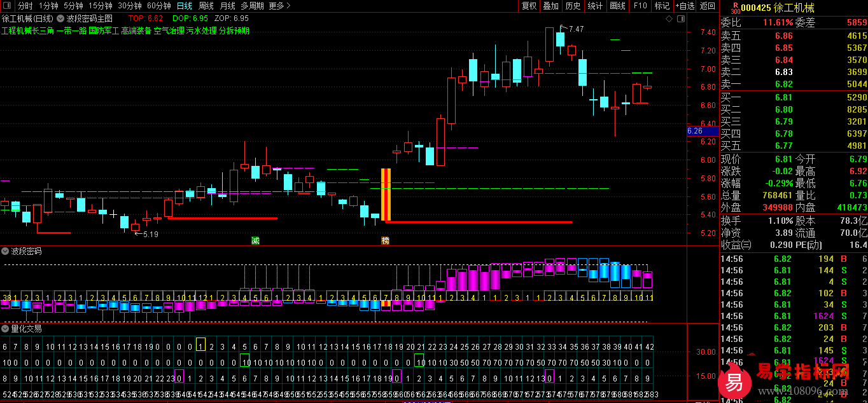Viewport: 868px width, 403px height.
Task: Open the 波段密码 sub-panel dropdown arrow
Action: 5,251
